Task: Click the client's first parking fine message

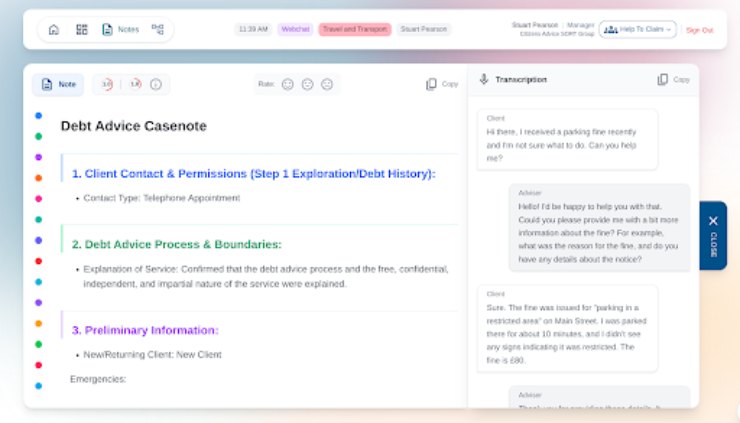Action: point(567,140)
